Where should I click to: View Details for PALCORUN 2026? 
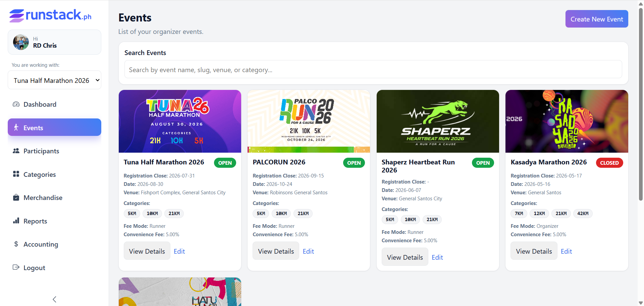(x=276, y=251)
